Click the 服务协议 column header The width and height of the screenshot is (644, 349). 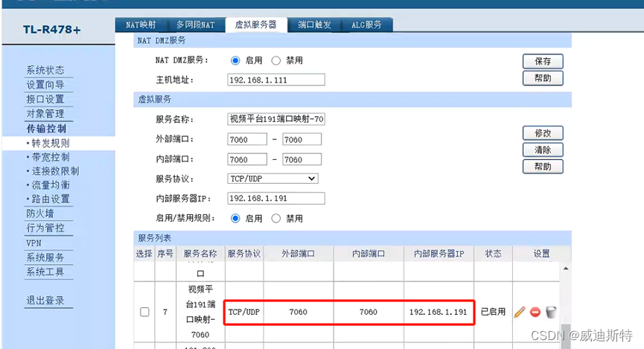(244, 254)
